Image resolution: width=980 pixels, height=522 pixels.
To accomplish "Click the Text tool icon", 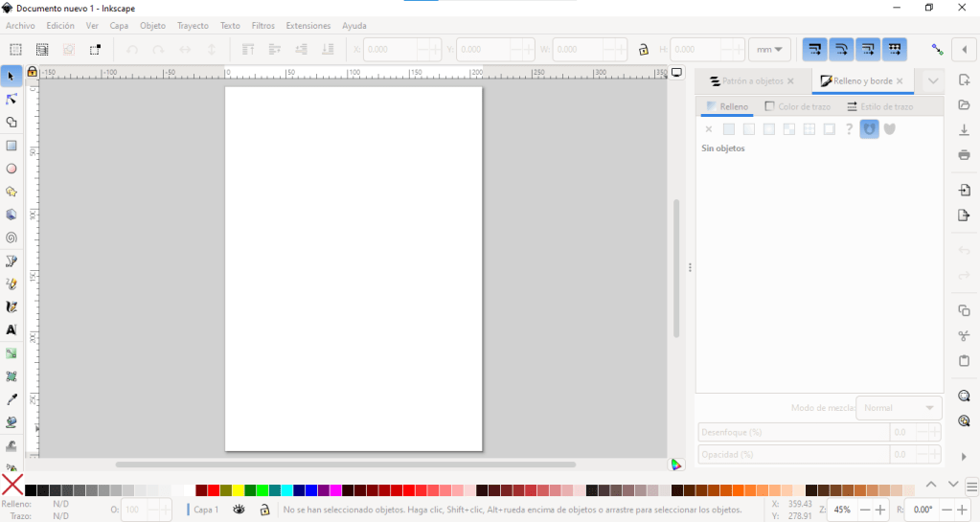I will click(11, 329).
